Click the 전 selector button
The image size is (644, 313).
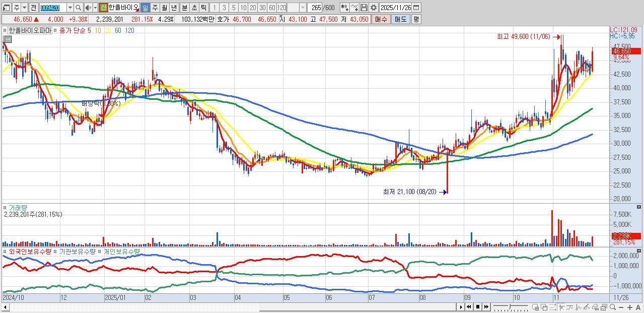33,8
